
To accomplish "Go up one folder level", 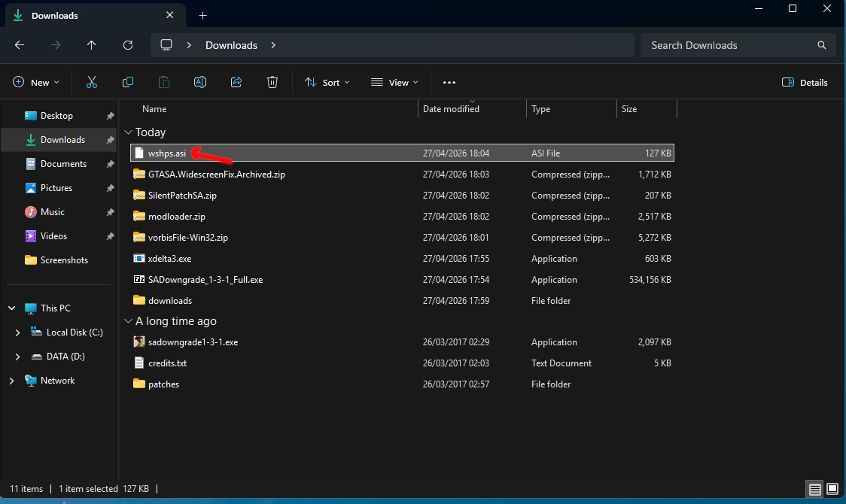I will pyautogui.click(x=92, y=45).
